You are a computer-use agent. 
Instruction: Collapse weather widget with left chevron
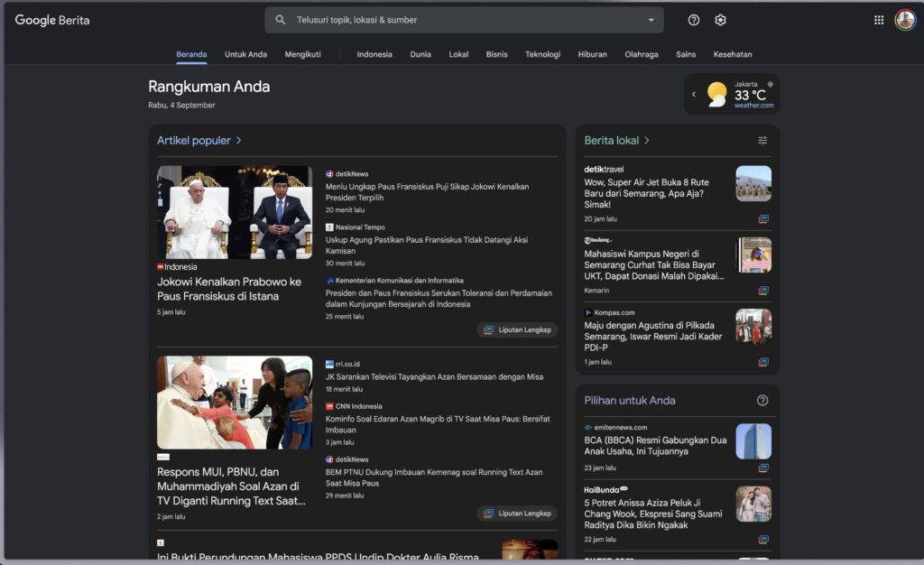click(694, 94)
